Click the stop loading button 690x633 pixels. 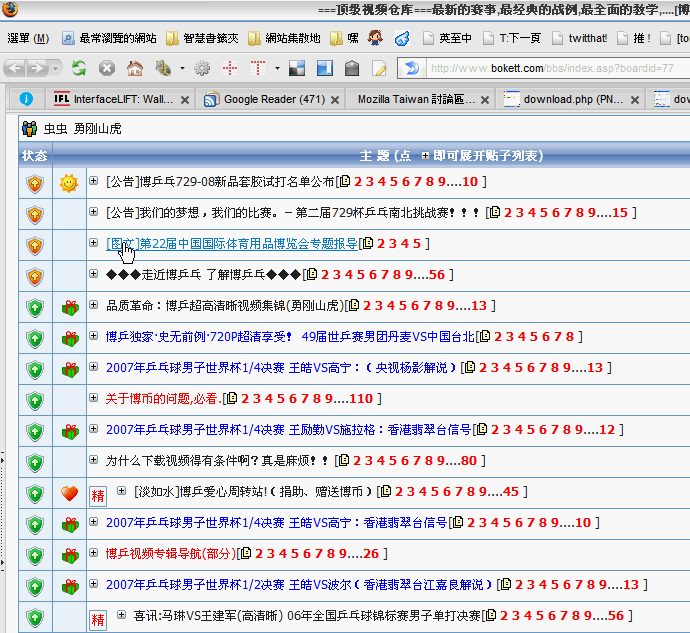(x=106, y=69)
